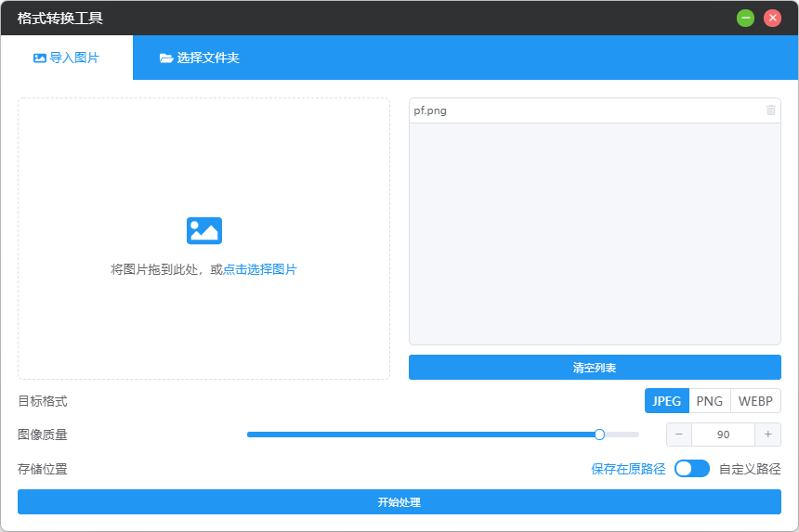Select the 自定义路径 option label
Viewport: 799px width, 532px height.
(750, 469)
